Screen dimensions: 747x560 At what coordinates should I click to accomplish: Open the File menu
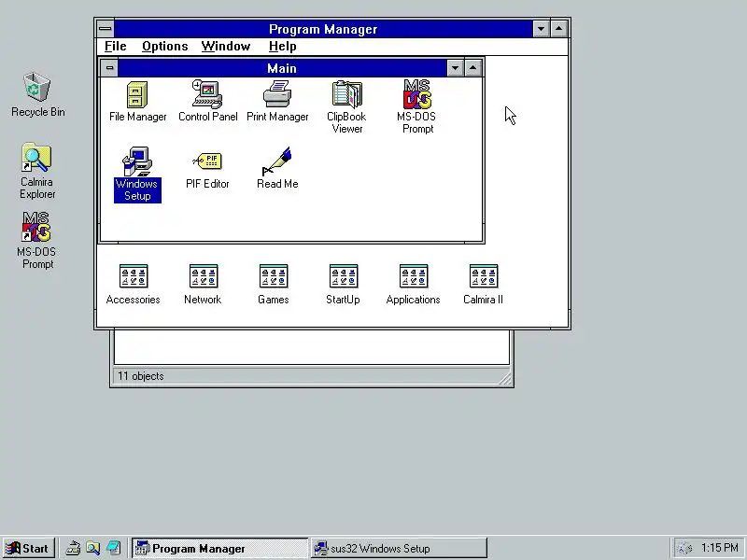115,46
